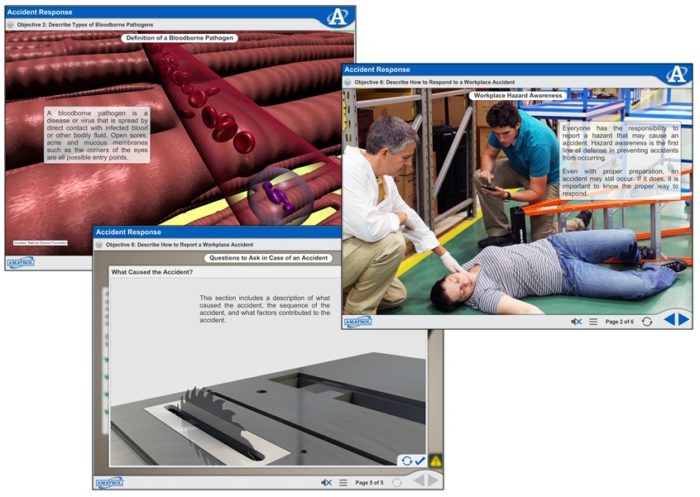Click the yellow warning triangle icon
Viewport: 700px width, 497px height.
pos(435,461)
